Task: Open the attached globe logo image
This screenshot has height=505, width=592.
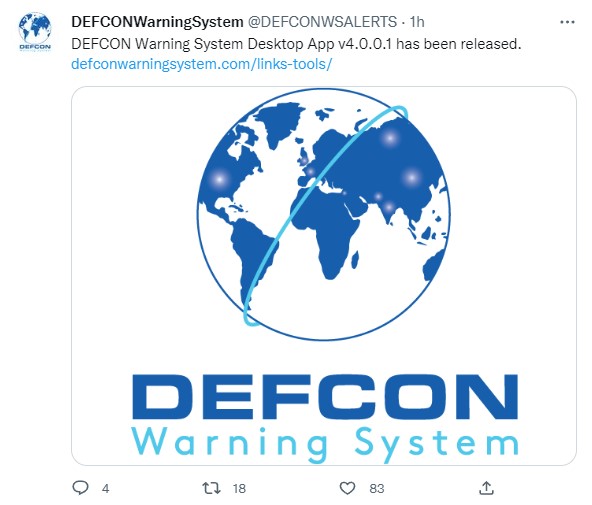Action: point(324,276)
